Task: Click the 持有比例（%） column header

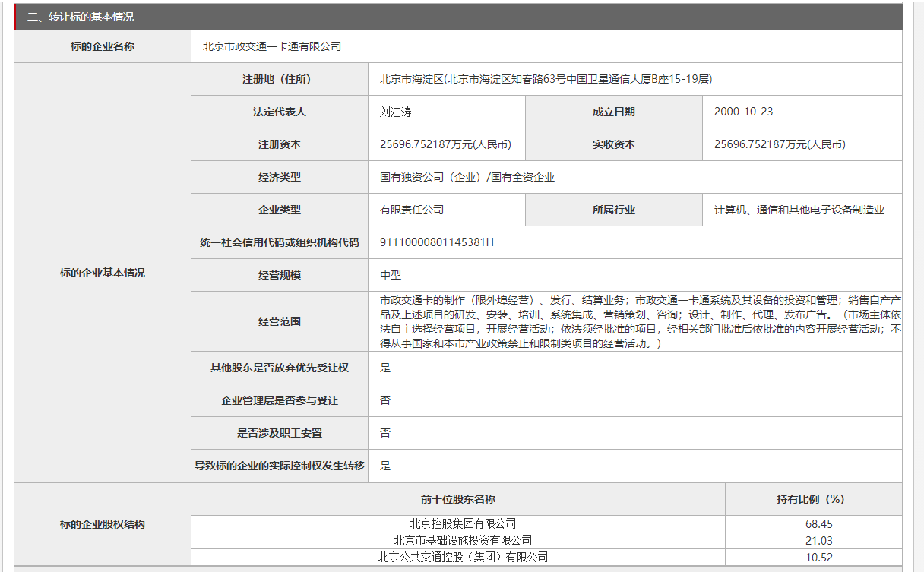Action: pos(811,499)
